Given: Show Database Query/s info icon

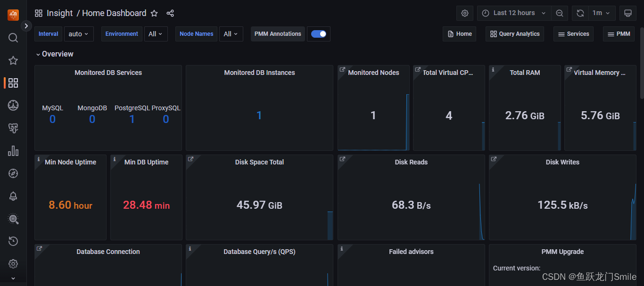Looking at the screenshot, I should coord(190,249).
